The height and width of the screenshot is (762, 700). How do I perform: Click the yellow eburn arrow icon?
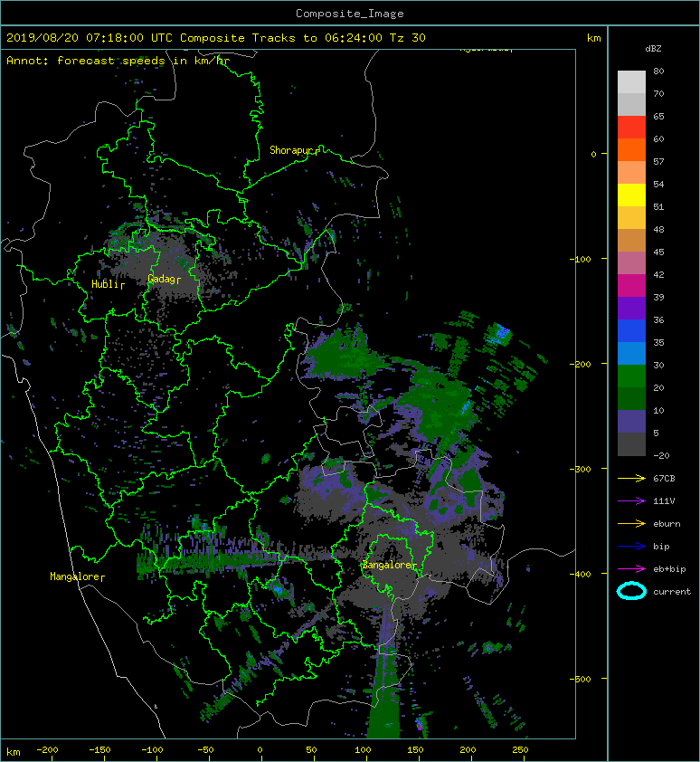coord(631,523)
